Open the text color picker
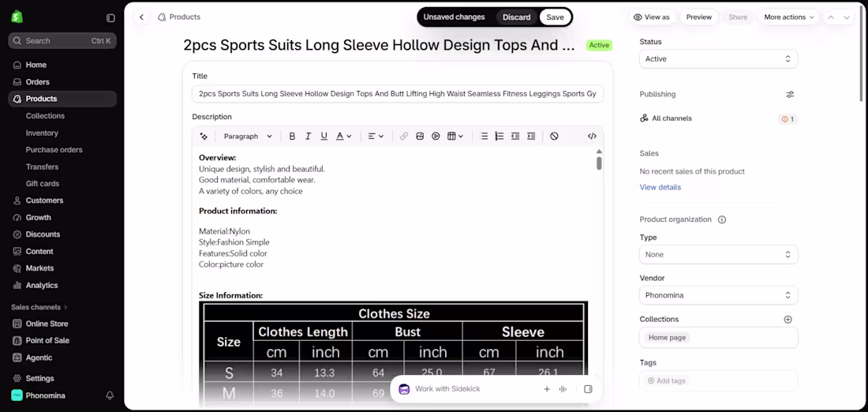868x412 pixels. point(343,137)
